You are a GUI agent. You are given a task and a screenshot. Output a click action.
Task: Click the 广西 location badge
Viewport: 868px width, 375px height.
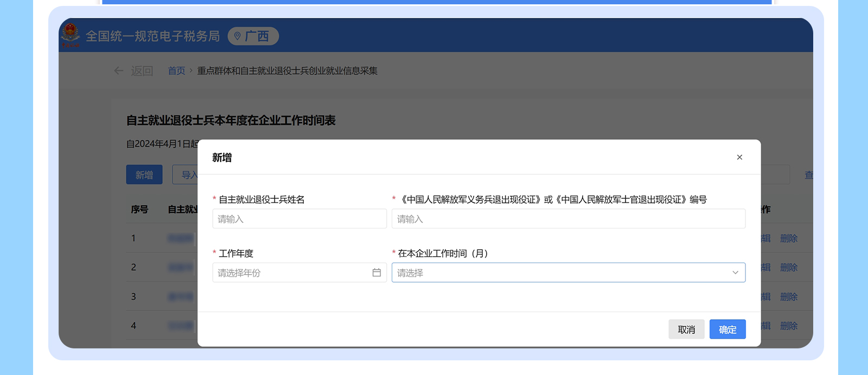(253, 36)
